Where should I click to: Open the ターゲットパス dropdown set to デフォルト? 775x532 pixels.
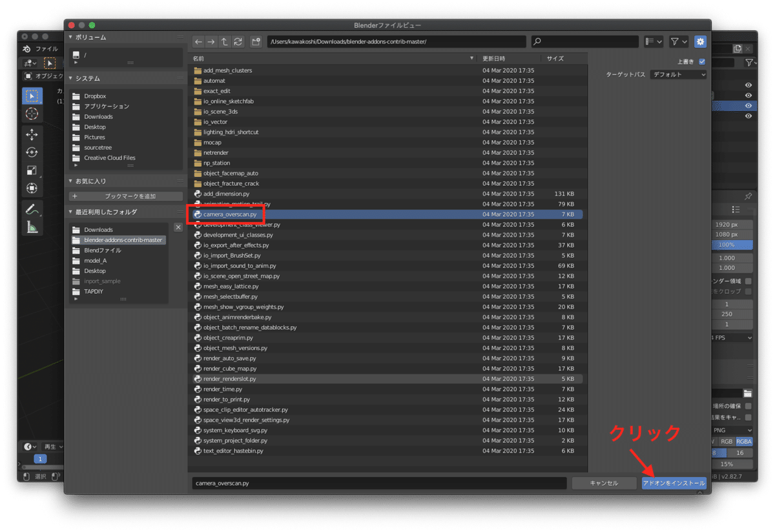pos(677,74)
